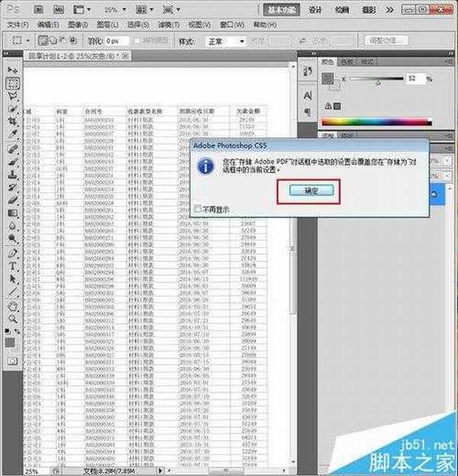Open the History panel icon in dock

[x=308, y=72]
